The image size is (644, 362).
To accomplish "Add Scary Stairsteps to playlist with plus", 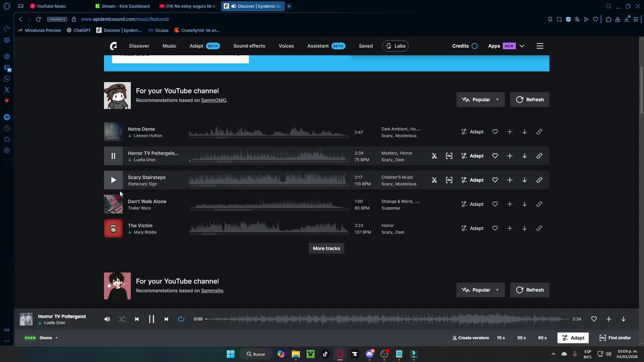I will coord(510,180).
